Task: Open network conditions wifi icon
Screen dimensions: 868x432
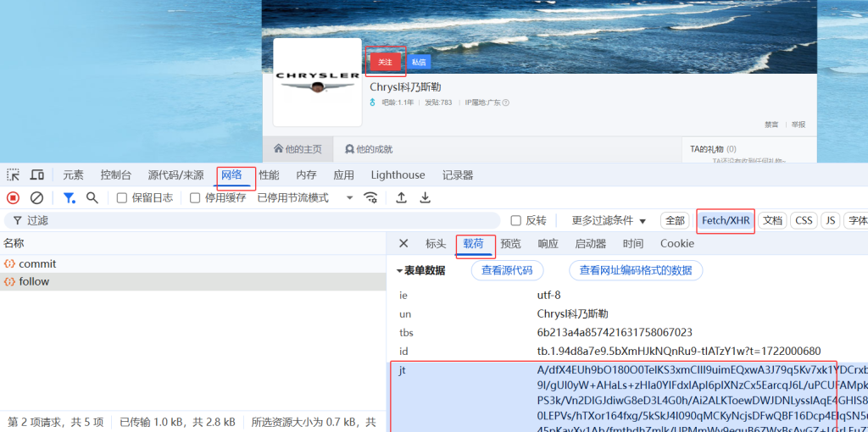Action: [x=370, y=197]
